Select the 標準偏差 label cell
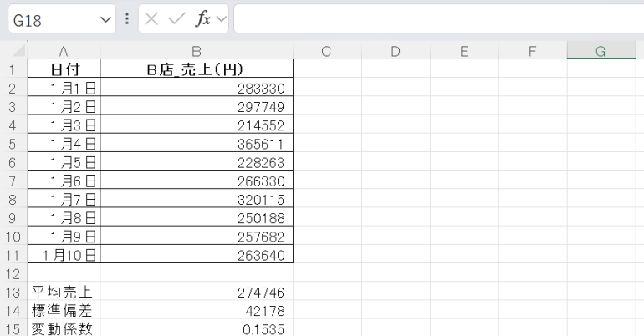Viewport: 644px width, 336px height. (x=64, y=310)
